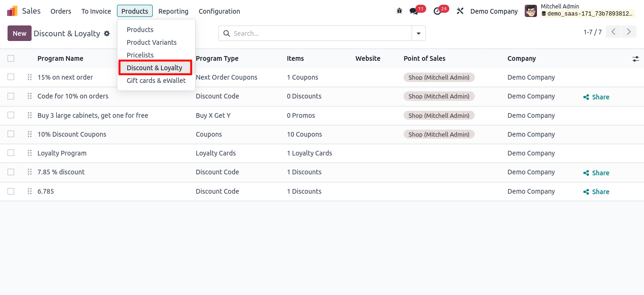Click Shop tag in 15% on next order row
Screen dimensions: 644x295
[439, 77]
